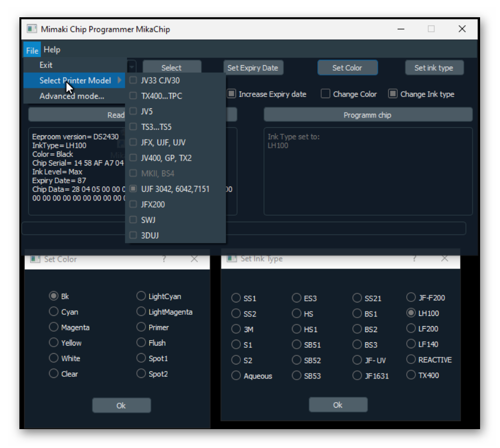Select the JF-F200 ink type
The width and height of the screenshot is (500, 448).
(x=411, y=297)
